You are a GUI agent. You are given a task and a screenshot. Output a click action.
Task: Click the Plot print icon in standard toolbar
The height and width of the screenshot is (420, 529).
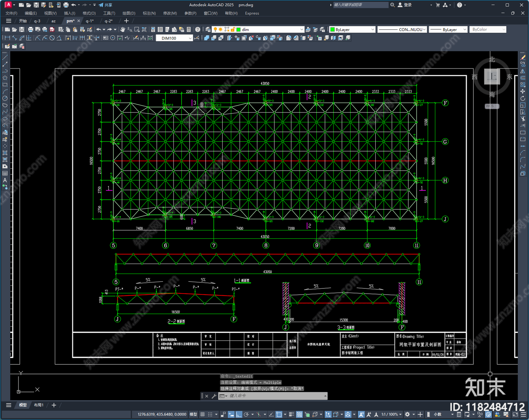[30, 29]
